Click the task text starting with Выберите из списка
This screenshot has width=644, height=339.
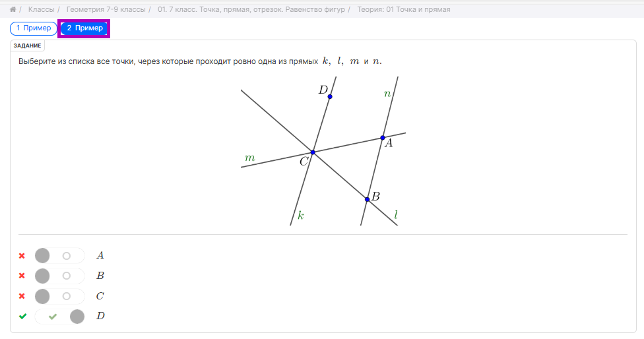click(201, 61)
